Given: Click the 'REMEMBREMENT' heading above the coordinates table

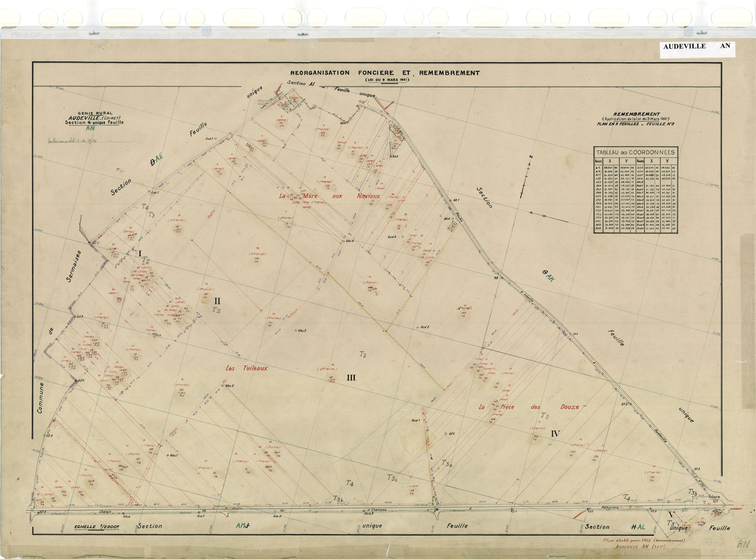Looking at the screenshot, I should point(636,114).
